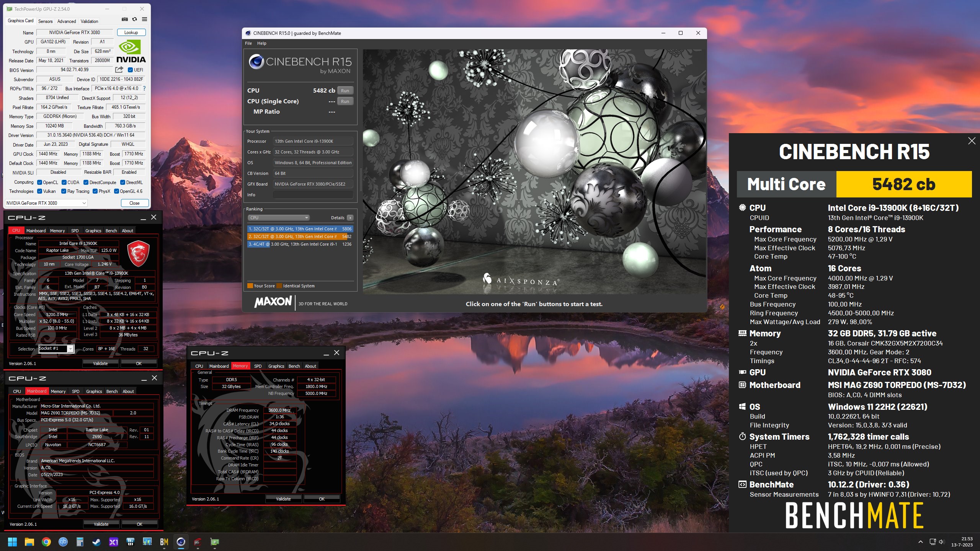This screenshot has height=551, width=980.
Task: Switch to Cinebench via taskbar icon
Action: pyautogui.click(x=181, y=542)
